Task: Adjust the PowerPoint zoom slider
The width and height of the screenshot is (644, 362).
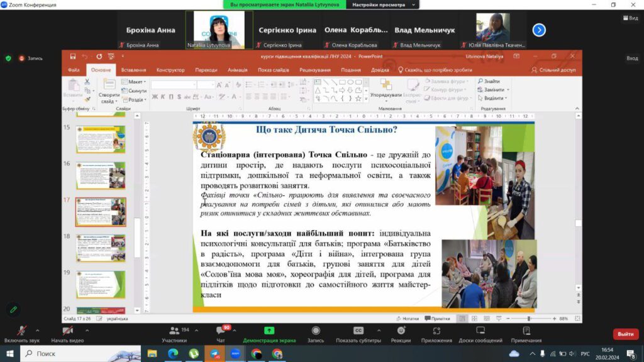Action: (x=528, y=319)
